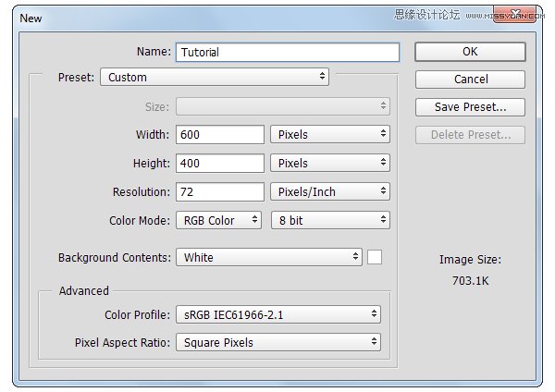Viewport: 555px width, 392px height.
Task: Open the Height units dropdown
Action: pyautogui.click(x=330, y=164)
